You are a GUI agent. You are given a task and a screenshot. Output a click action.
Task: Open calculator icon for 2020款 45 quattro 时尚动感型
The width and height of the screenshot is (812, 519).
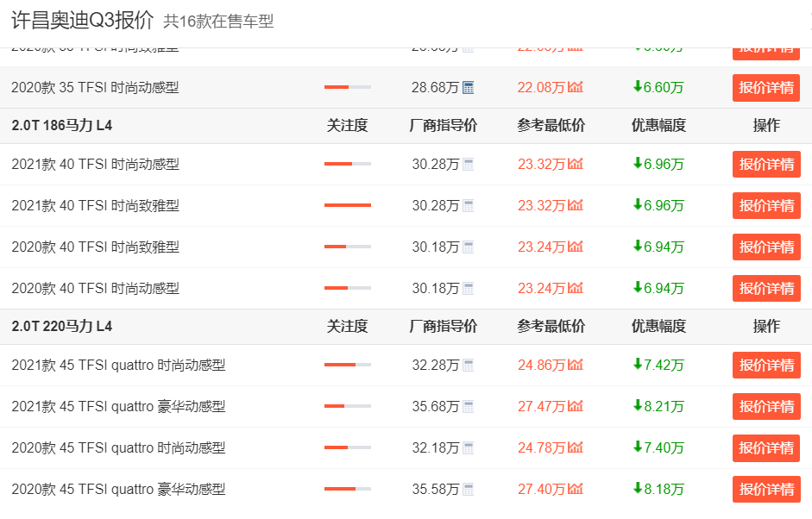469,447
